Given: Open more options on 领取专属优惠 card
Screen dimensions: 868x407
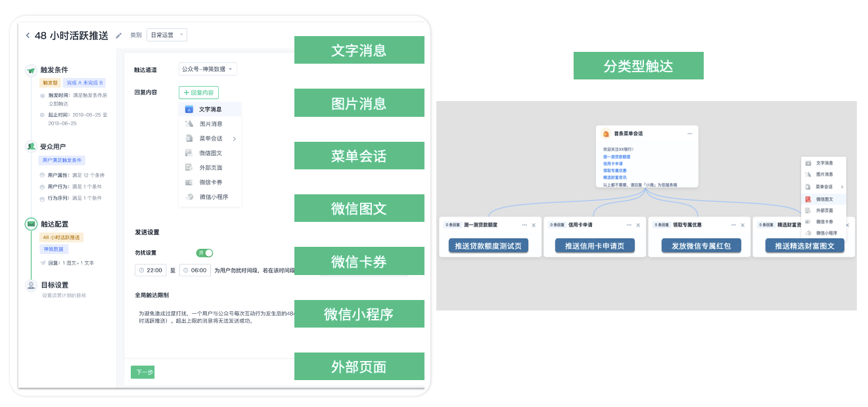Looking at the screenshot, I should click(733, 225).
